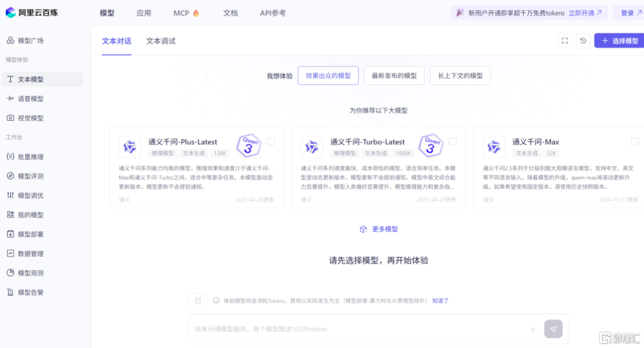The width and height of the screenshot is (644, 348).
Task: Open 数据管理 icon in sidebar
Action: 10,253
